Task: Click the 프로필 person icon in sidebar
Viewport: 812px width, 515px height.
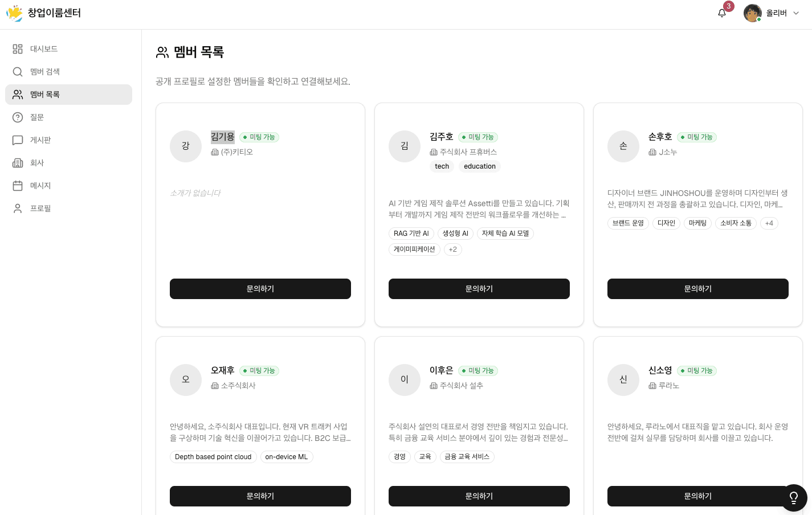Action: coord(18,209)
